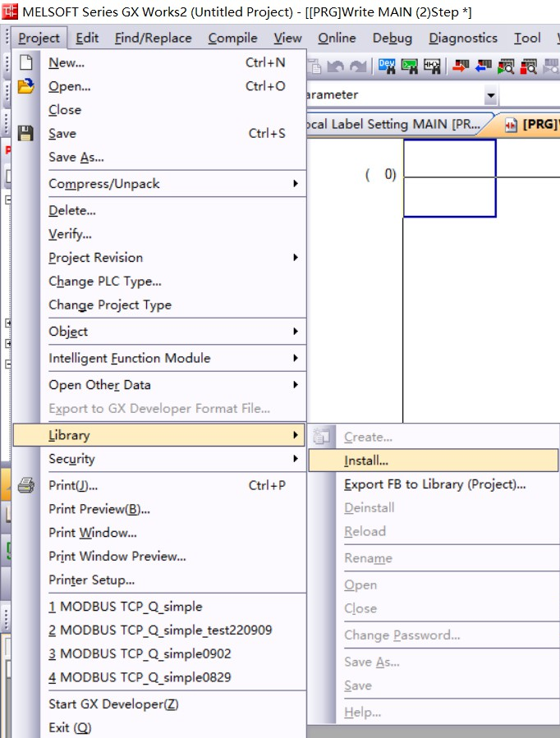The image size is (560, 738).
Task: Open Printer Setup...
Action: (x=159, y=580)
